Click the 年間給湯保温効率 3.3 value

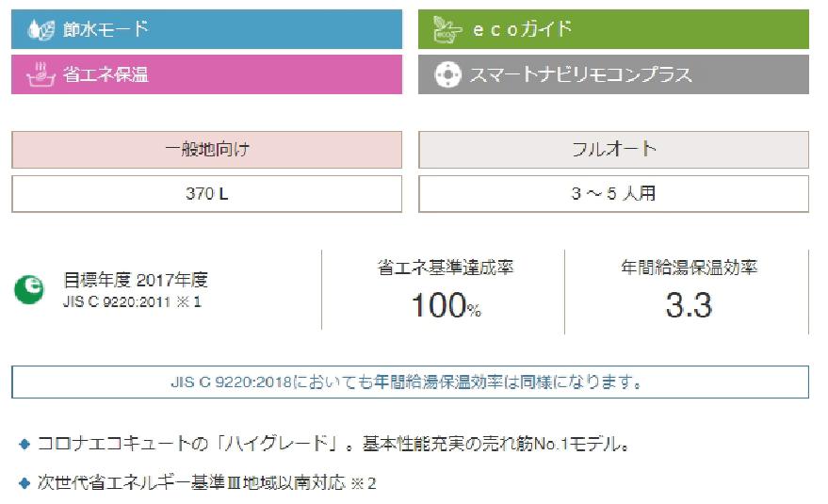[x=689, y=305]
